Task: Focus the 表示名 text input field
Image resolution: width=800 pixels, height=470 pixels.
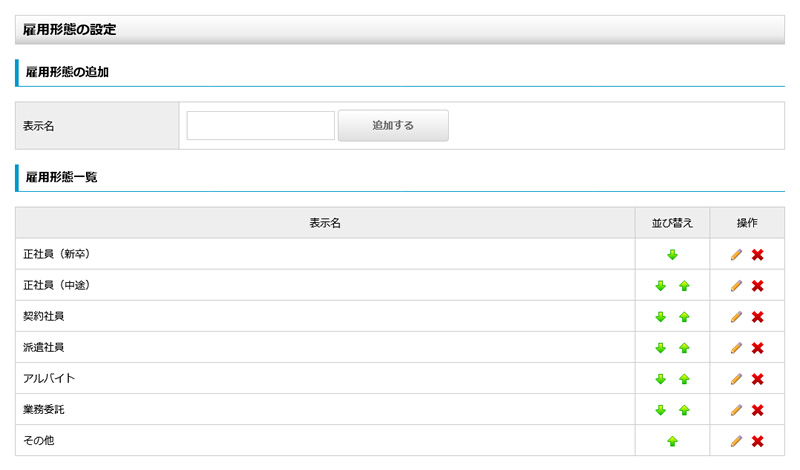Action: click(260, 126)
